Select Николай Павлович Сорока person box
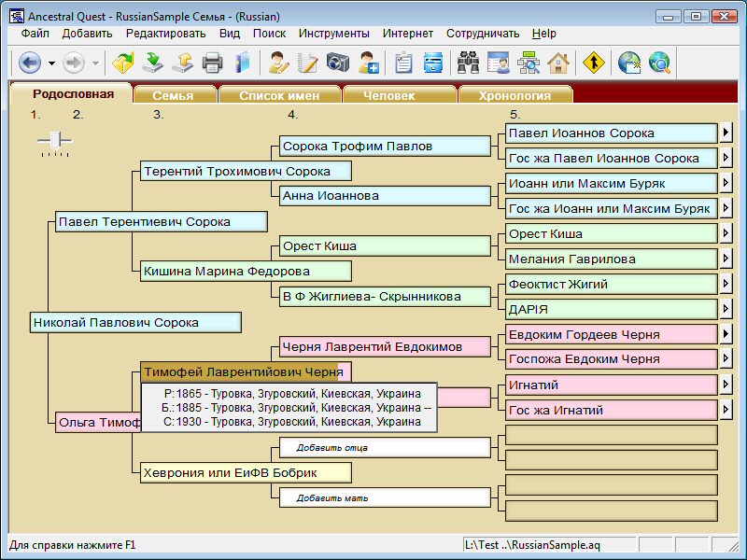 (x=135, y=323)
